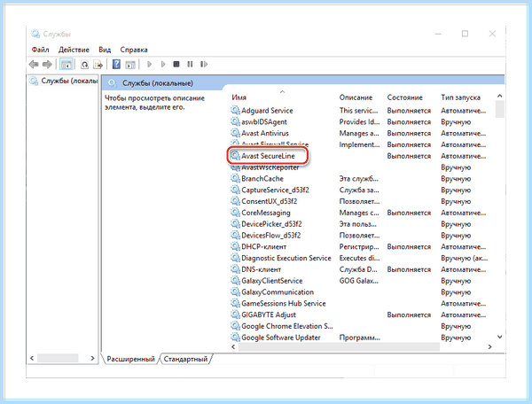Viewport: 532px width, 404px height.
Task: Click the gear icon next to DHCP-клиент
Action: pos(235,246)
